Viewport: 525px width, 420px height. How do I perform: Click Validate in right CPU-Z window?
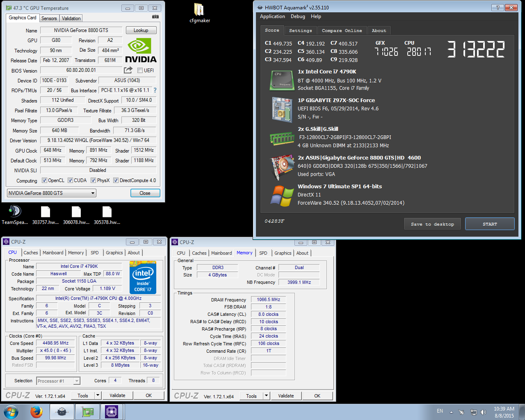[286, 396]
